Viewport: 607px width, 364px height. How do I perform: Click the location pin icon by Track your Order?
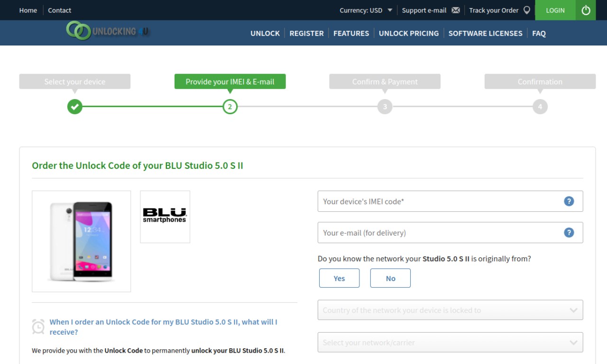pos(527,10)
